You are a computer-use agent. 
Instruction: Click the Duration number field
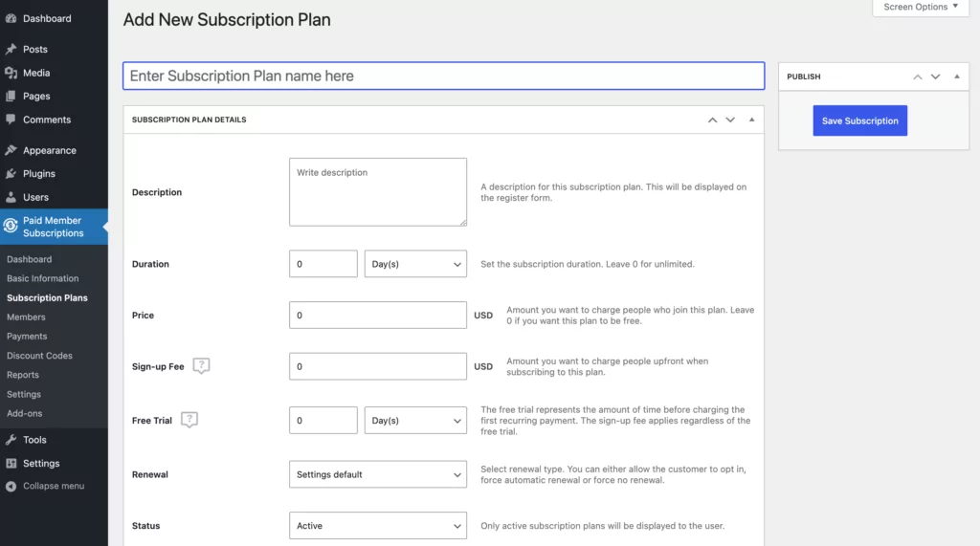click(x=323, y=264)
